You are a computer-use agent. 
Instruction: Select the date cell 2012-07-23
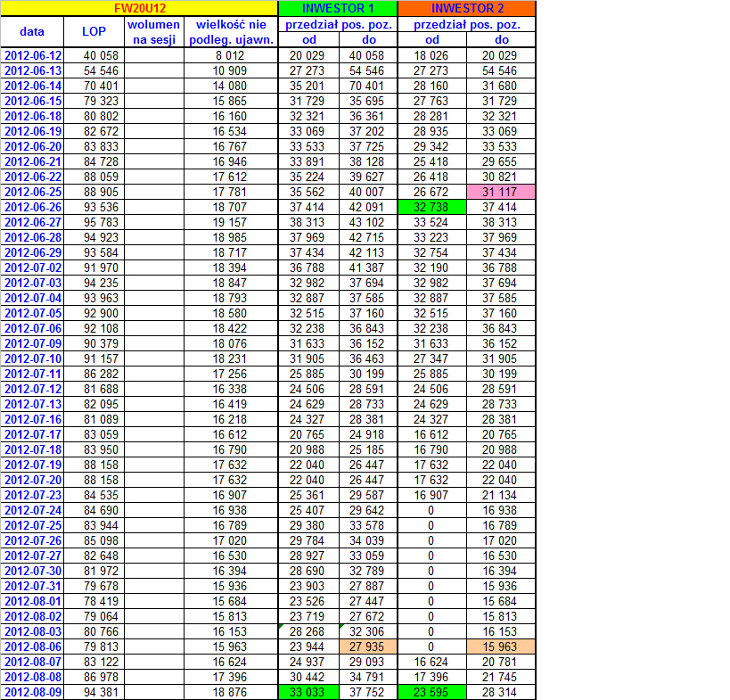(33, 496)
